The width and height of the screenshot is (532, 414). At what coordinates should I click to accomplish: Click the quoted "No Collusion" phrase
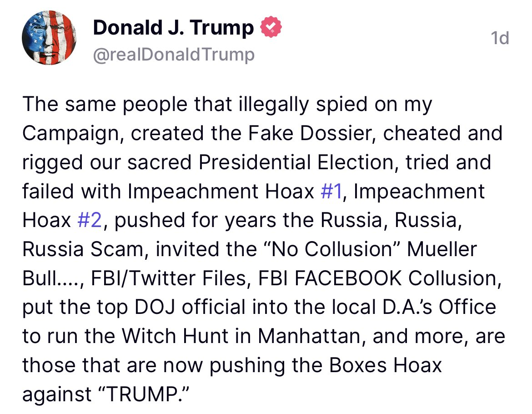(x=332, y=249)
